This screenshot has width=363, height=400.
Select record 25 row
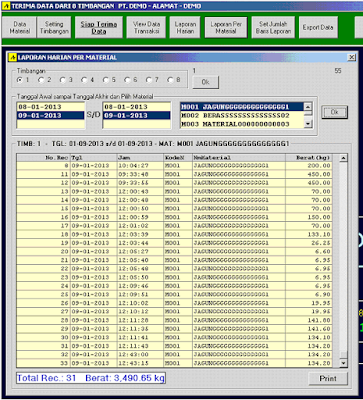(x=174, y=295)
